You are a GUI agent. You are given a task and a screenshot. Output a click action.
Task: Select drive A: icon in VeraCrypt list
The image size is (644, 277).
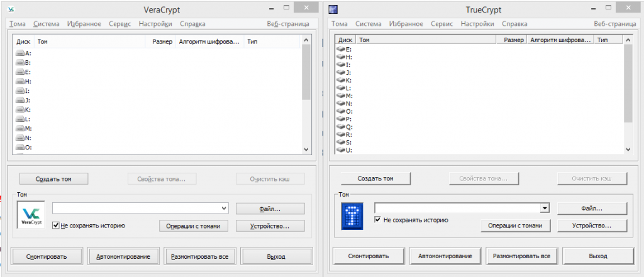[19, 53]
